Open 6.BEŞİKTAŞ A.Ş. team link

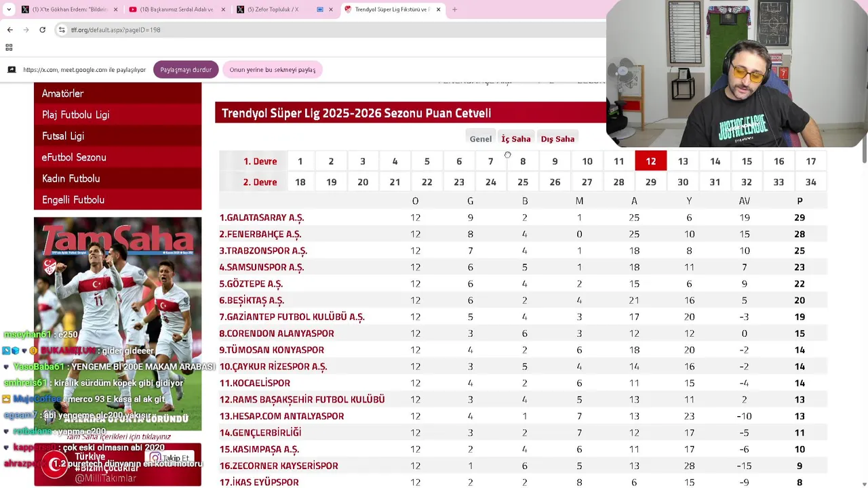tap(252, 300)
